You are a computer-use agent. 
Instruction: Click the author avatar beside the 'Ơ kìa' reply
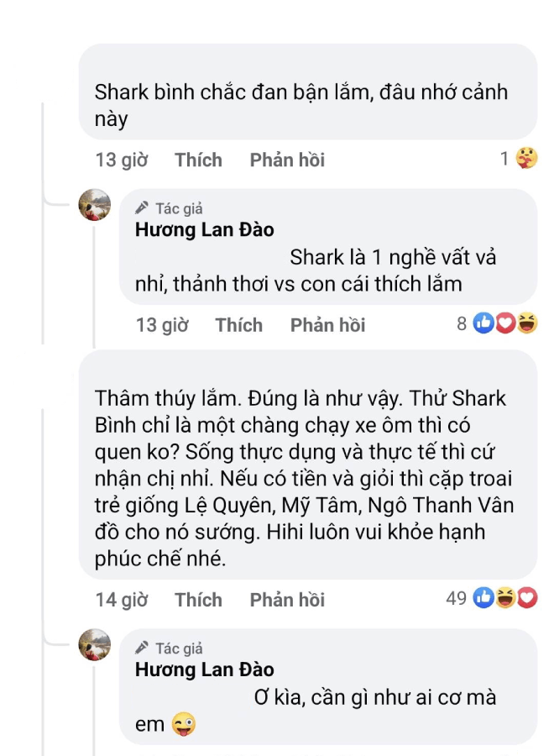click(x=95, y=645)
